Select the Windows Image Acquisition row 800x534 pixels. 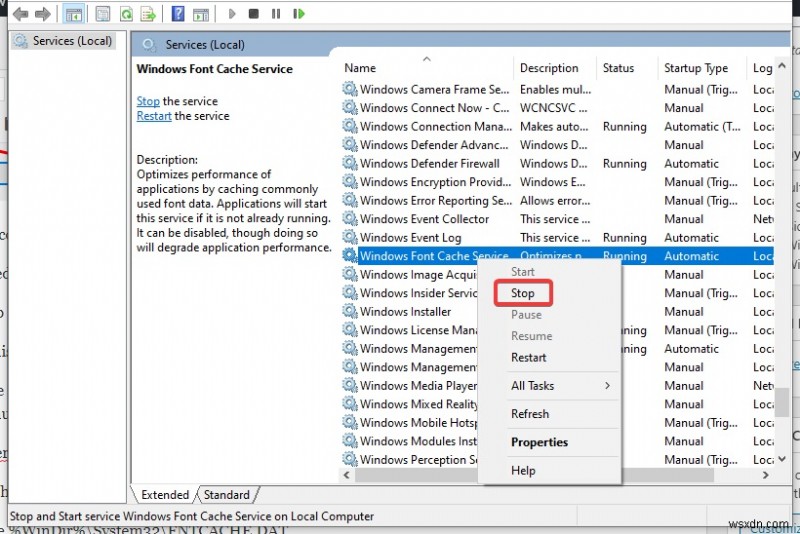tap(410, 274)
